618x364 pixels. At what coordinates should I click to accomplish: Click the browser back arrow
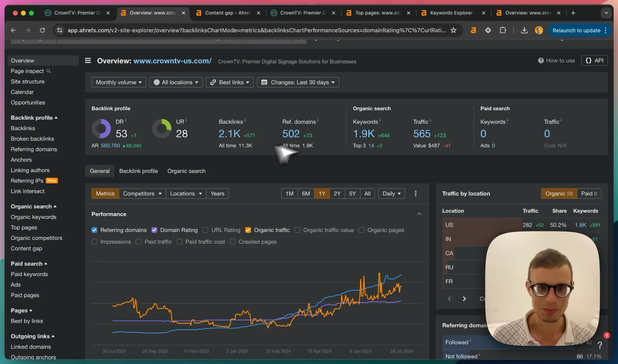click(13, 30)
